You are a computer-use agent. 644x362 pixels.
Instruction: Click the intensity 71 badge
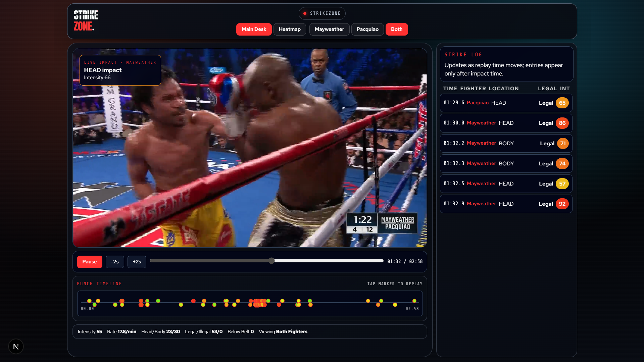(x=563, y=144)
